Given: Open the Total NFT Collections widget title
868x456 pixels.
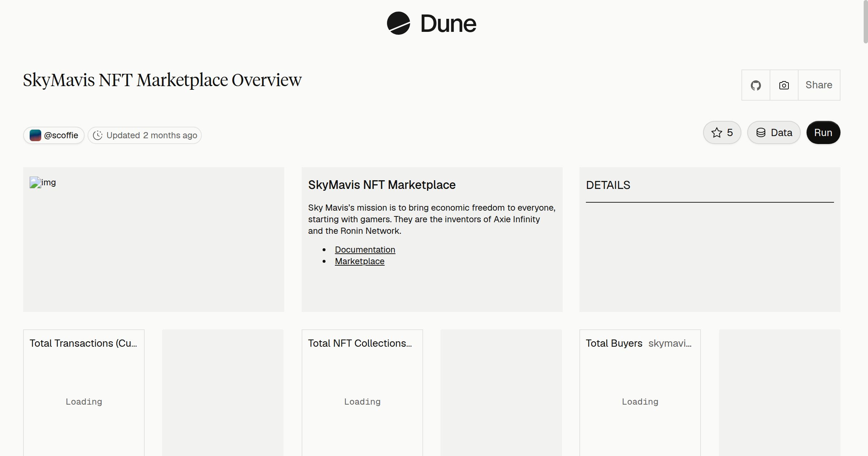Looking at the screenshot, I should pyautogui.click(x=360, y=343).
